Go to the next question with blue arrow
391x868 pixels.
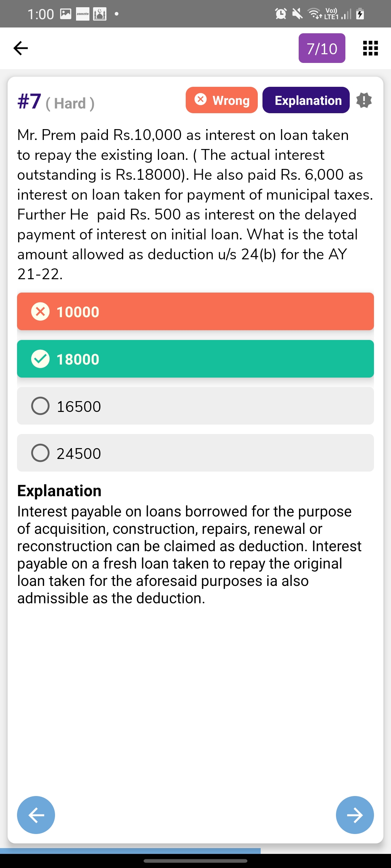(x=355, y=815)
